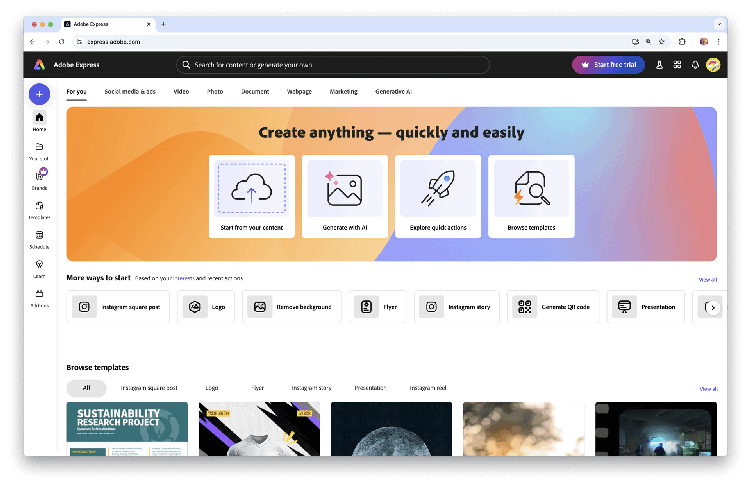
Task: Click the Start free trial button
Action: point(608,65)
